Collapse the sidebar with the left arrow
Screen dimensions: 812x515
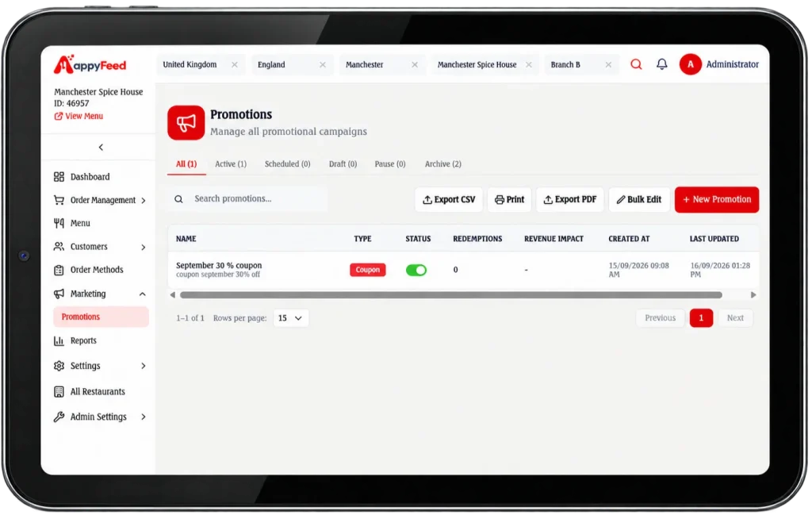101,147
